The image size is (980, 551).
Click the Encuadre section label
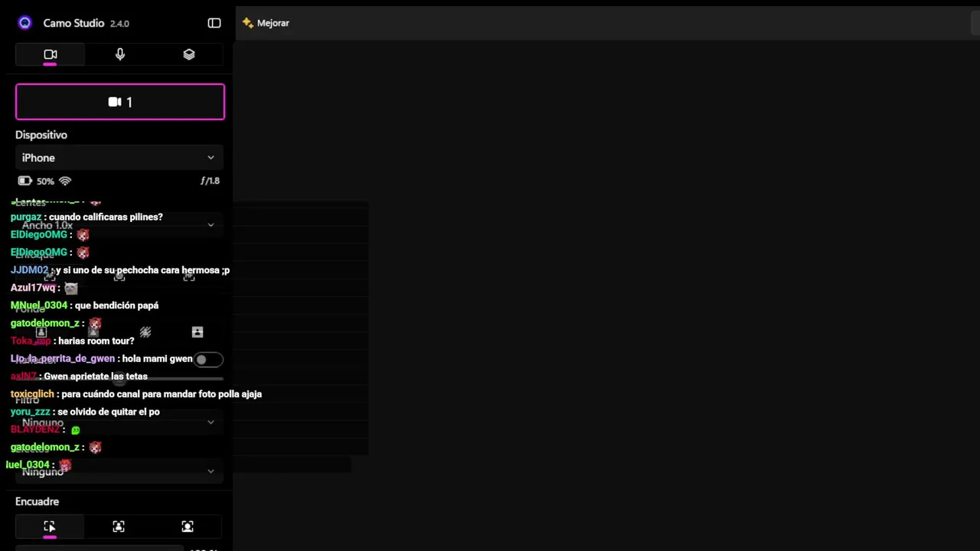tap(37, 501)
